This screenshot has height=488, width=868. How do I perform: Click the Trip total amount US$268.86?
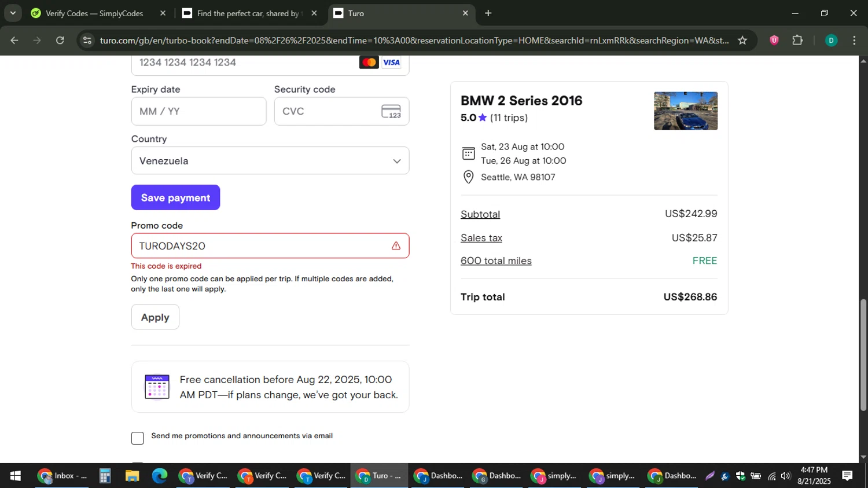coord(690,297)
